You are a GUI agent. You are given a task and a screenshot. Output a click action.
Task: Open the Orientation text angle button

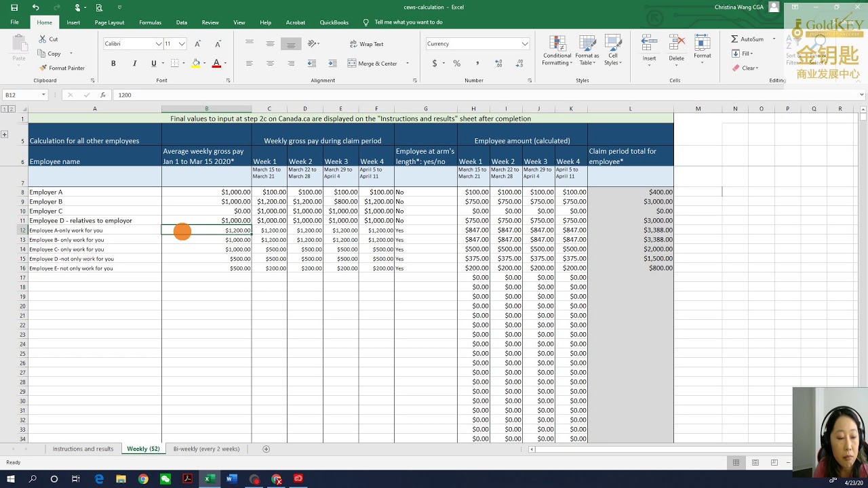tap(313, 43)
